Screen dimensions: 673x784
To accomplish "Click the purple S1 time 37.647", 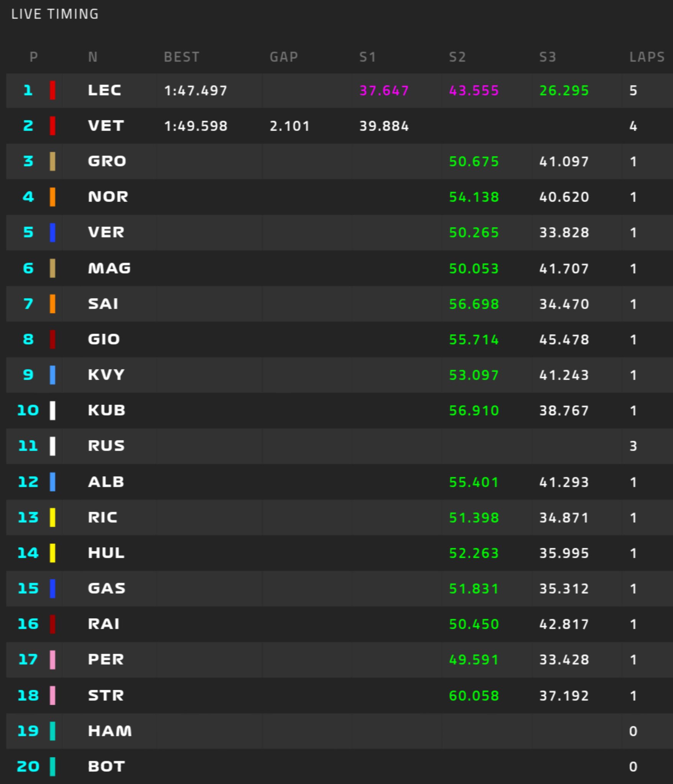I will [384, 91].
